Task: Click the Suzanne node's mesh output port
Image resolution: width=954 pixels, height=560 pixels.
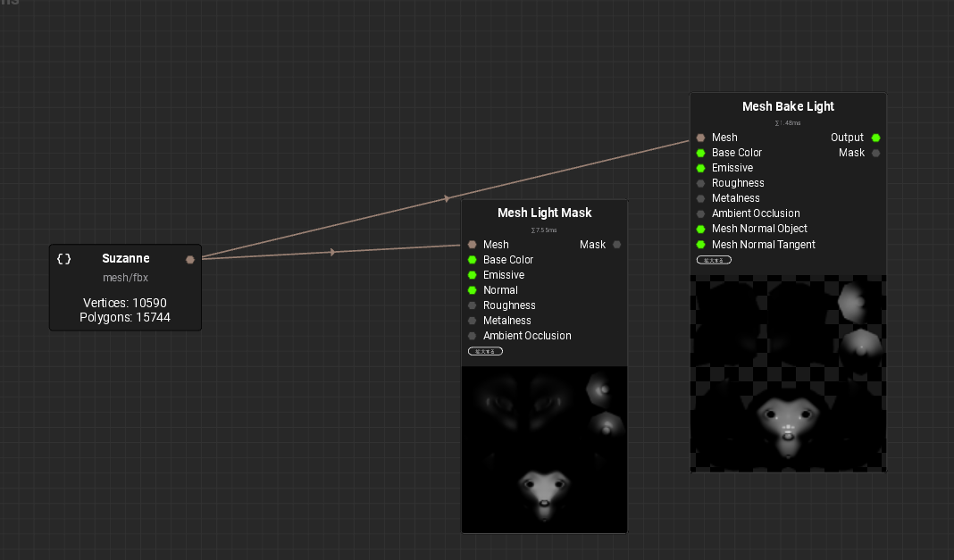Action: pos(189,259)
